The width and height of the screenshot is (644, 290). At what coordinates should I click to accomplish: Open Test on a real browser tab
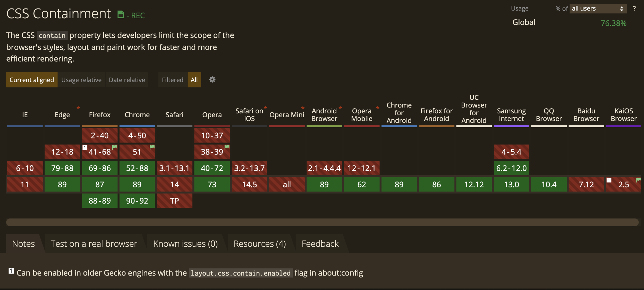[94, 244]
